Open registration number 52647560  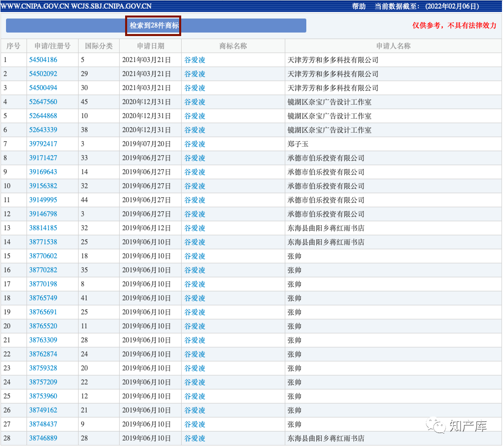pos(43,102)
